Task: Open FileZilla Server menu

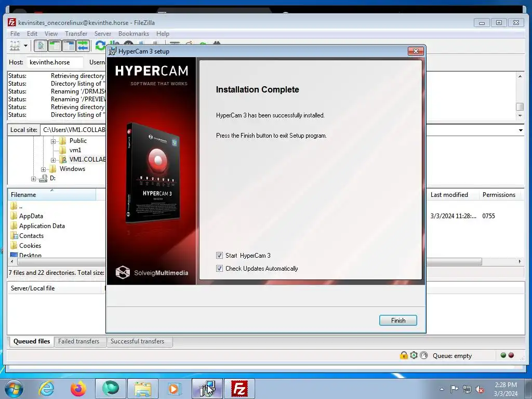Action: pos(103,34)
